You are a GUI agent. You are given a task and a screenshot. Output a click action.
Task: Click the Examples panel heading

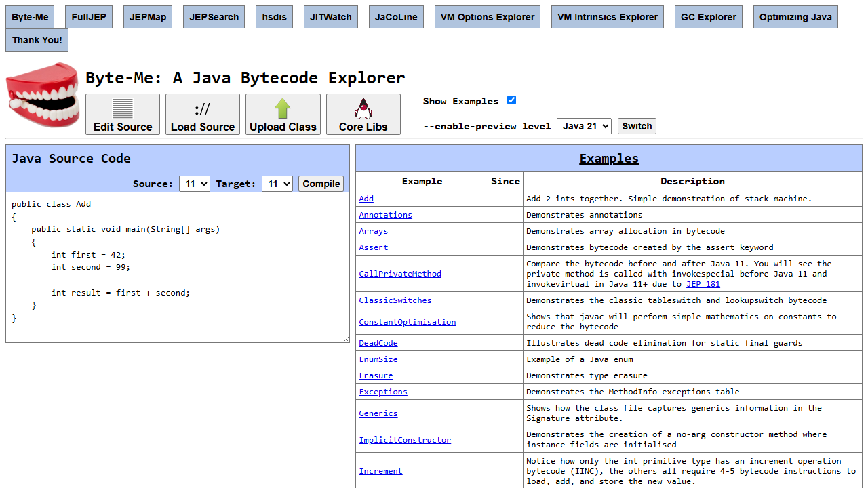click(609, 159)
